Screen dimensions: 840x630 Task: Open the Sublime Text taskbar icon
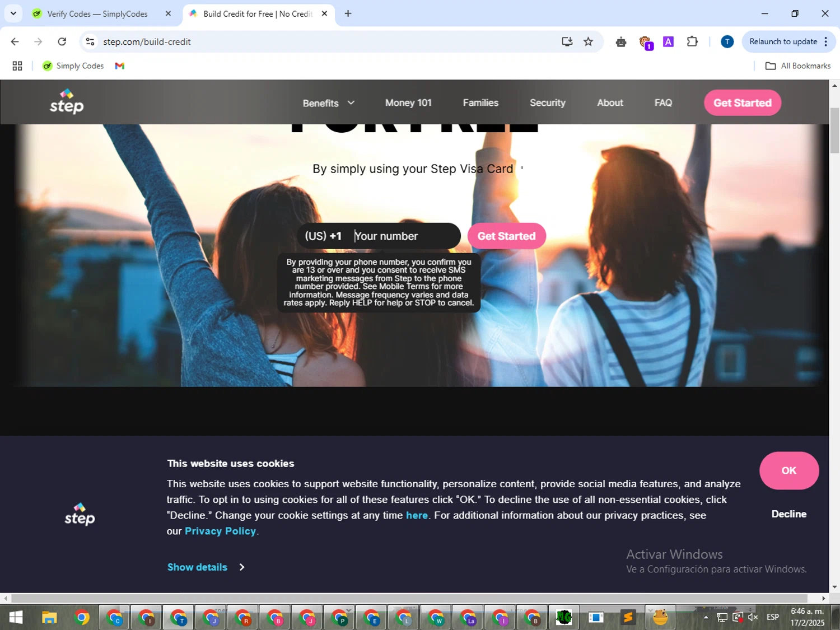628,617
